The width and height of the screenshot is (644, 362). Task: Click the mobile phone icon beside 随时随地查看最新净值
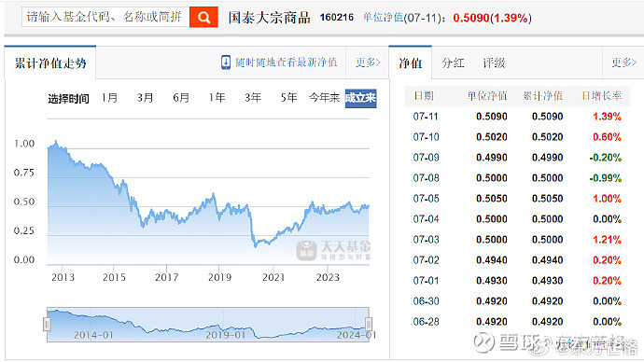tap(226, 63)
